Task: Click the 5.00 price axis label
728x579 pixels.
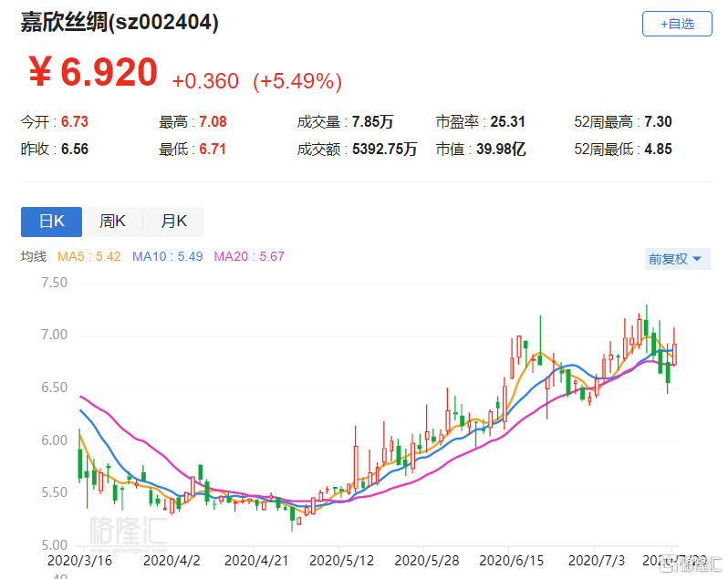Action: pyautogui.click(x=55, y=544)
